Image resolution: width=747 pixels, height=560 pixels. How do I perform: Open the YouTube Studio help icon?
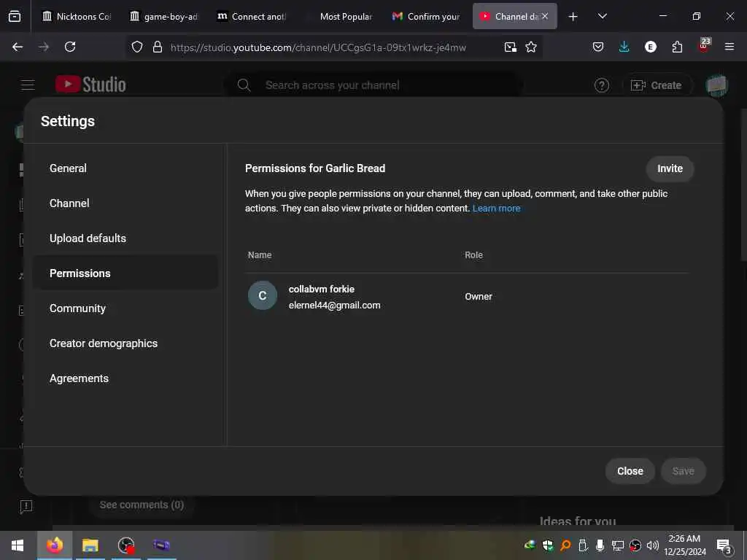click(x=601, y=85)
